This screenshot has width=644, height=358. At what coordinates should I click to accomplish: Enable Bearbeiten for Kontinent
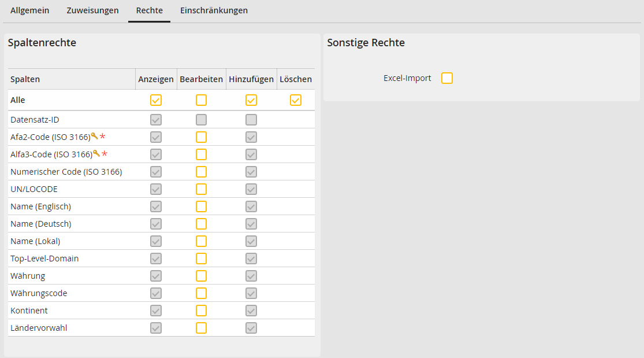click(x=201, y=310)
